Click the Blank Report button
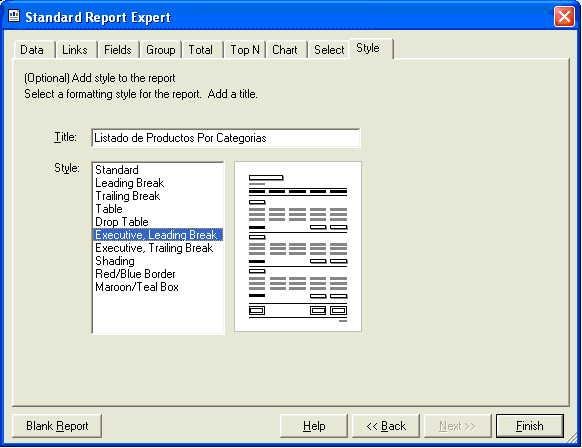 click(57, 426)
